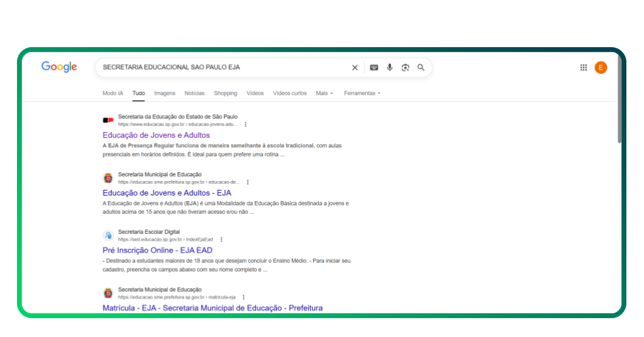The image size is (644, 337).
Task: Click the search query input field
Action: 220,67
